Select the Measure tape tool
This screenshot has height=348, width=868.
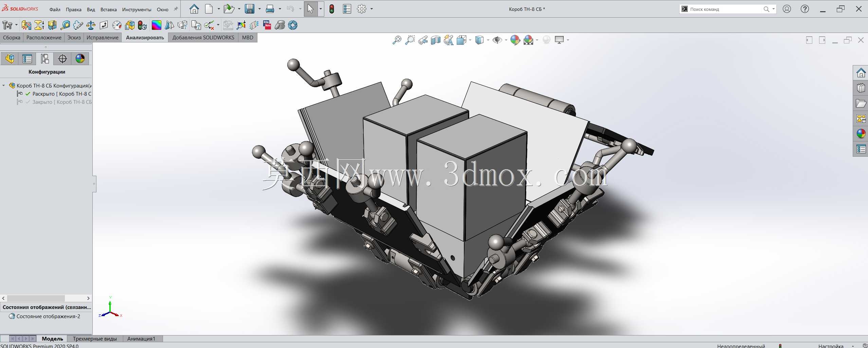65,25
